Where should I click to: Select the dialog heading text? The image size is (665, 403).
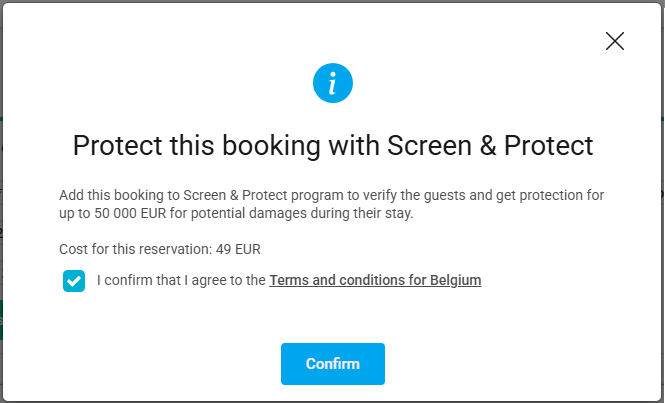click(x=333, y=146)
